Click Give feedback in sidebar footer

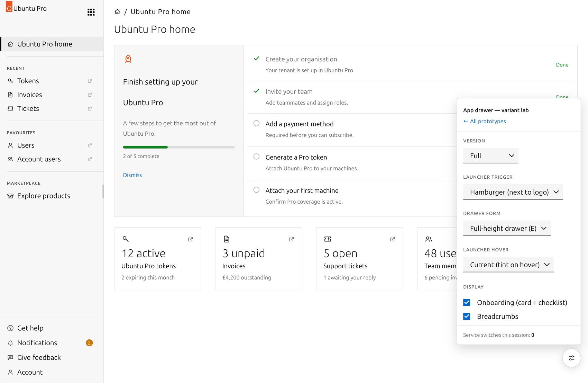click(x=52, y=357)
